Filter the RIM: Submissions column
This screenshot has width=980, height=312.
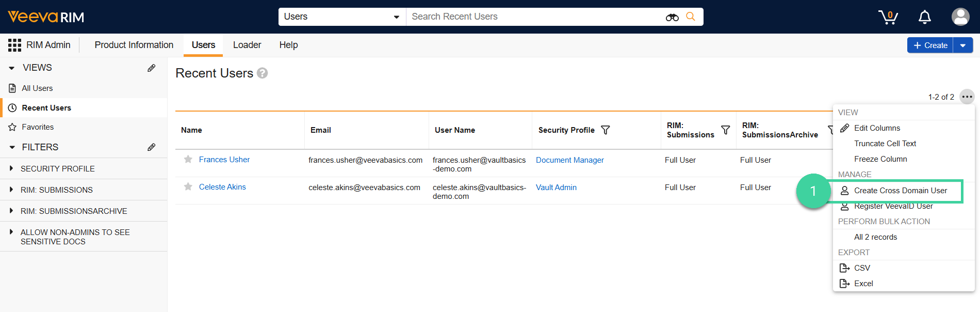(x=725, y=130)
